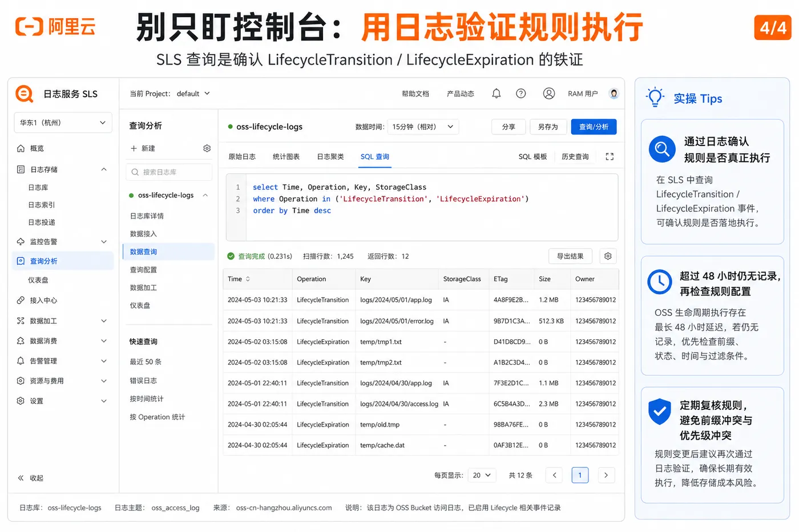The height and width of the screenshot is (532, 799).
Task: Click page number 1 button
Action: pos(580,475)
